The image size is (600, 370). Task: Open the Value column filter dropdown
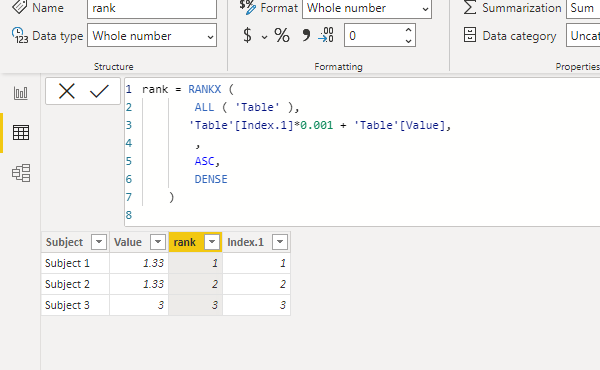pos(158,242)
